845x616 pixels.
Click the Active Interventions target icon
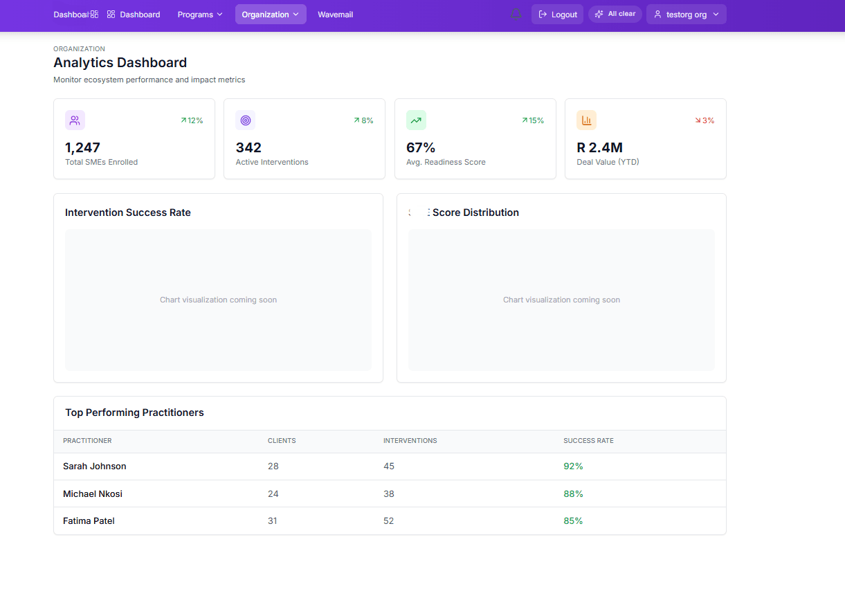(x=245, y=120)
